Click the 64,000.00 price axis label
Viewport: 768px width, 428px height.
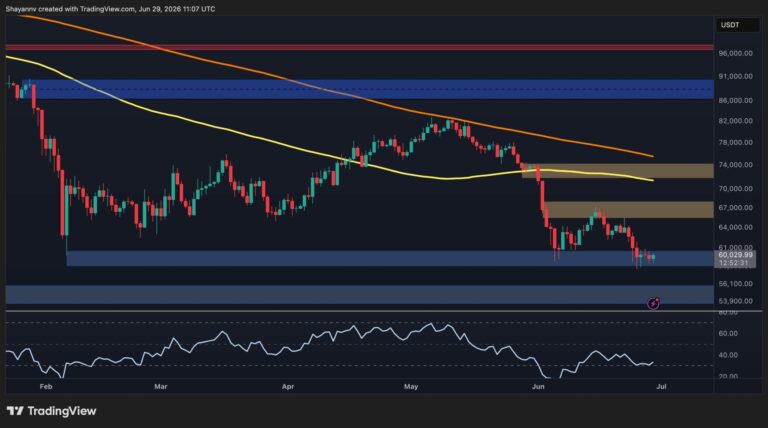735,227
